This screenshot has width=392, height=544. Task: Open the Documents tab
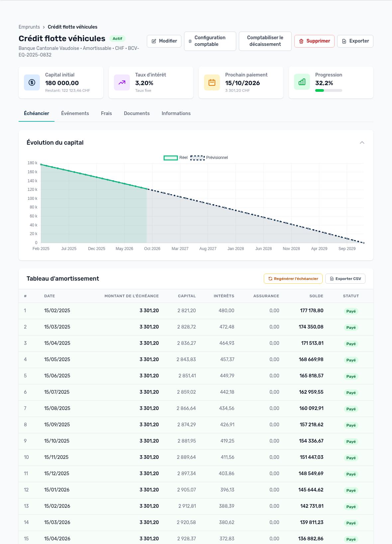point(137,113)
